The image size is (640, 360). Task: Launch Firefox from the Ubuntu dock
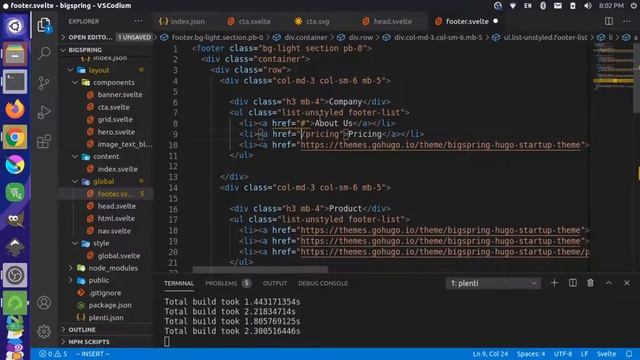point(15,109)
